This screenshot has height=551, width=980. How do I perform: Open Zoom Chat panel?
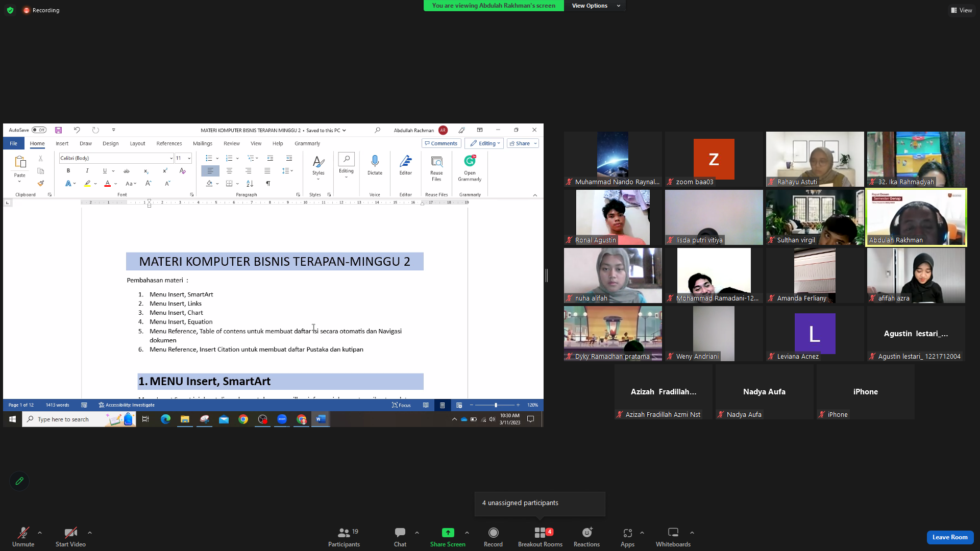click(400, 537)
